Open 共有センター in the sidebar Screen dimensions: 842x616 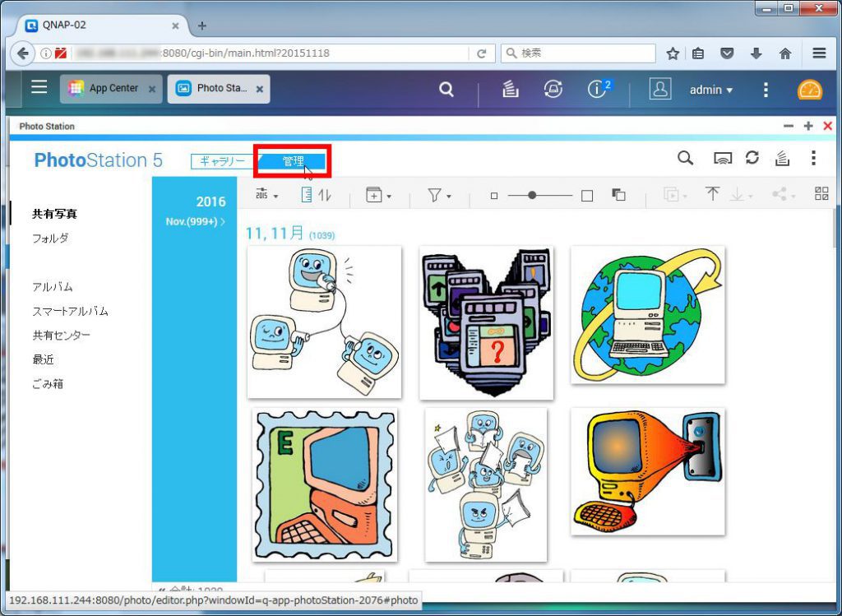[x=61, y=335]
